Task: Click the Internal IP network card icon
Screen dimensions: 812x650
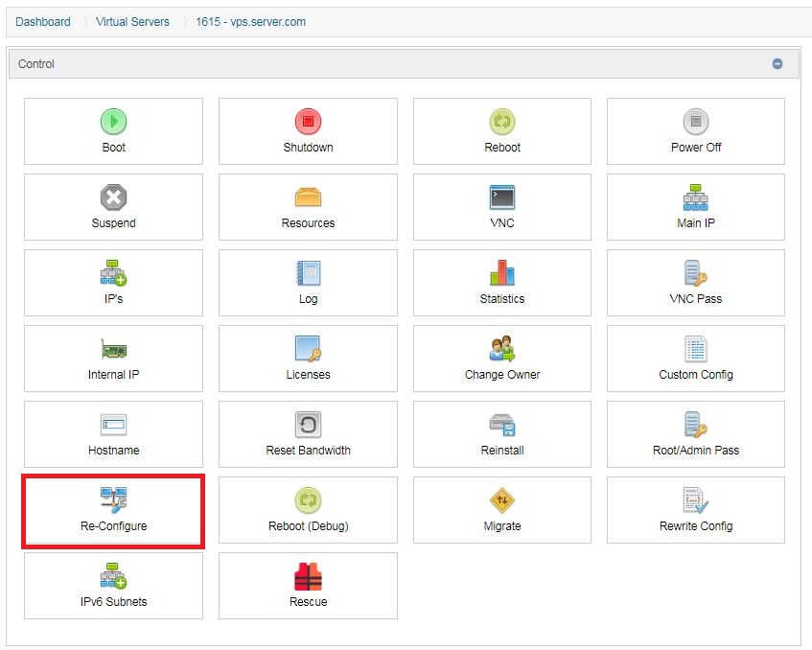Action: [113, 349]
